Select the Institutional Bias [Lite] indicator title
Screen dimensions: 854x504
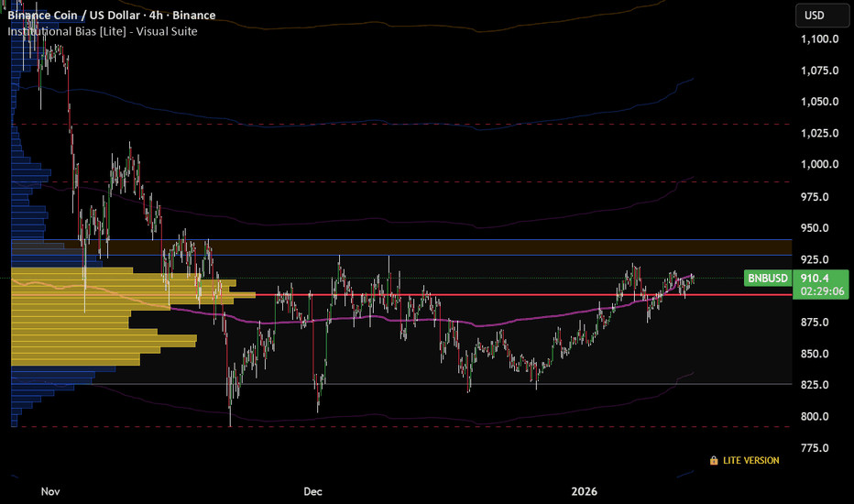click(103, 31)
